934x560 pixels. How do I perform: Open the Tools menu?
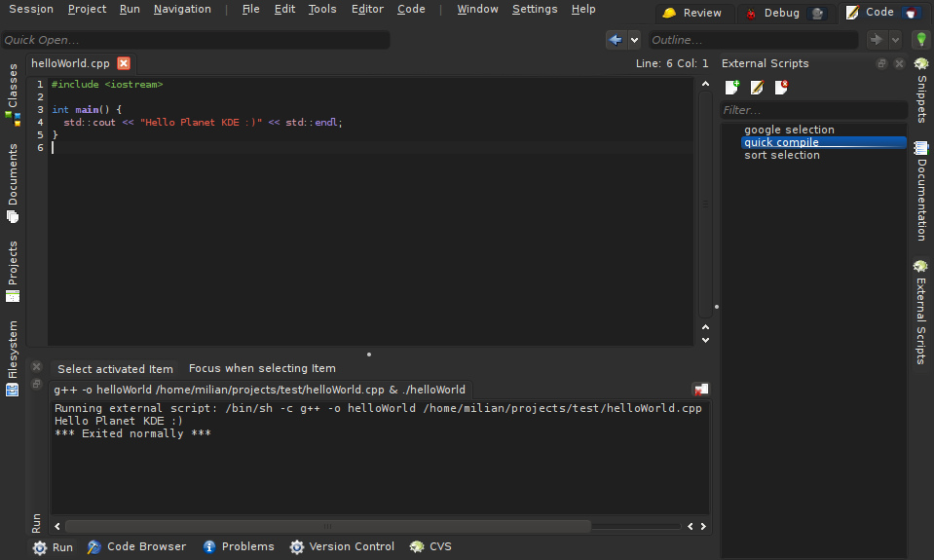pyautogui.click(x=322, y=9)
